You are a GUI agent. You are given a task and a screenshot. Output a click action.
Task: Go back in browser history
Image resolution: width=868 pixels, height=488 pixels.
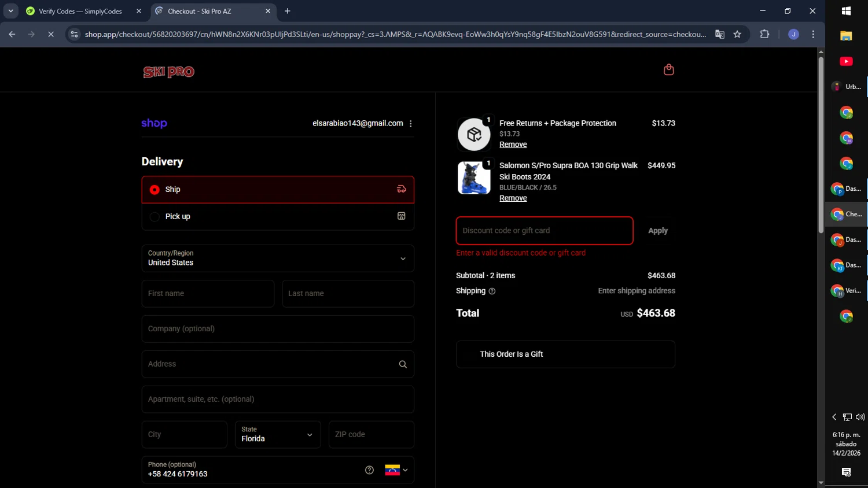click(12, 35)
